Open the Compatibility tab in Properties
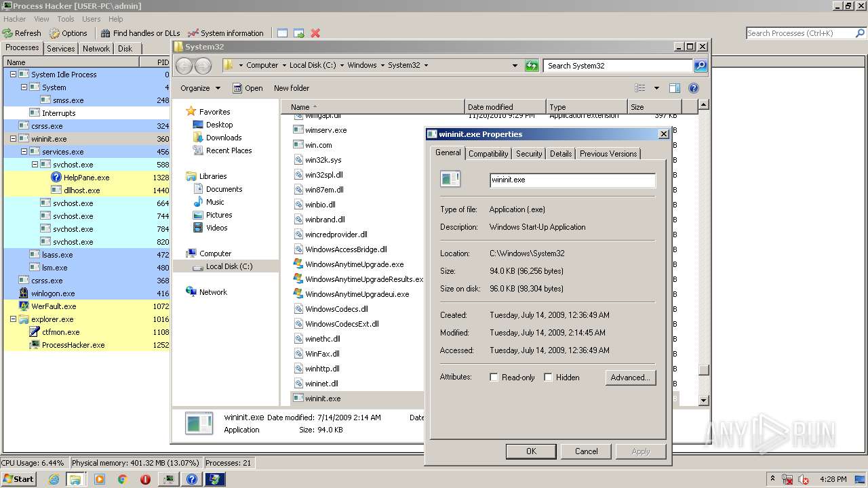The width and height of the screenshot is (868, 488). coord(488,154)
